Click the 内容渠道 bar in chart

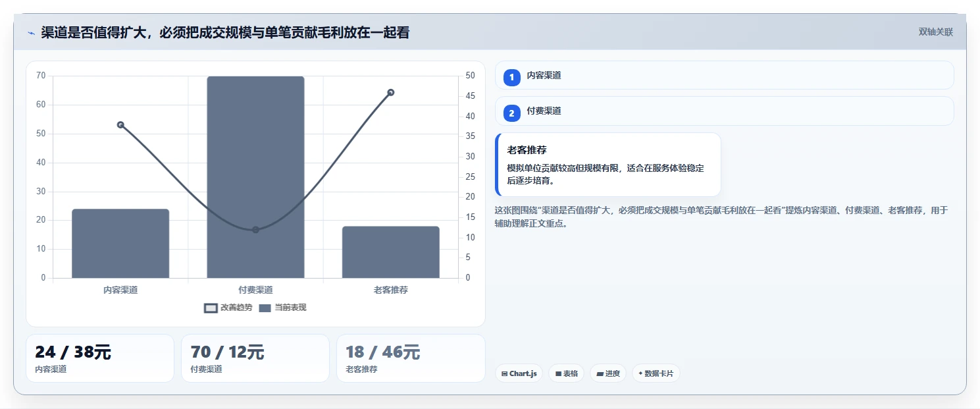120,244
